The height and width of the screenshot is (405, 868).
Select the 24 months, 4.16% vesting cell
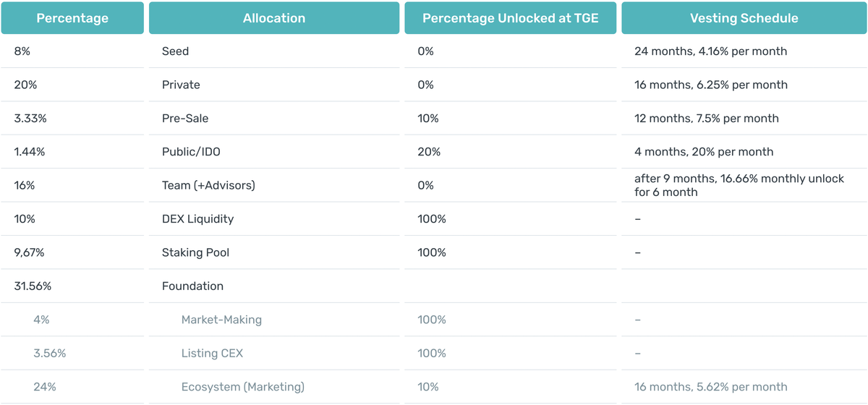point(710,51)
